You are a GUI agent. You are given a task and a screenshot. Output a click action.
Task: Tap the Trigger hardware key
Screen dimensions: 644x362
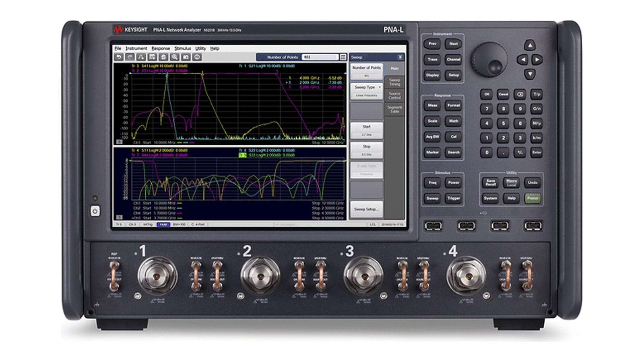click(454, 198)
